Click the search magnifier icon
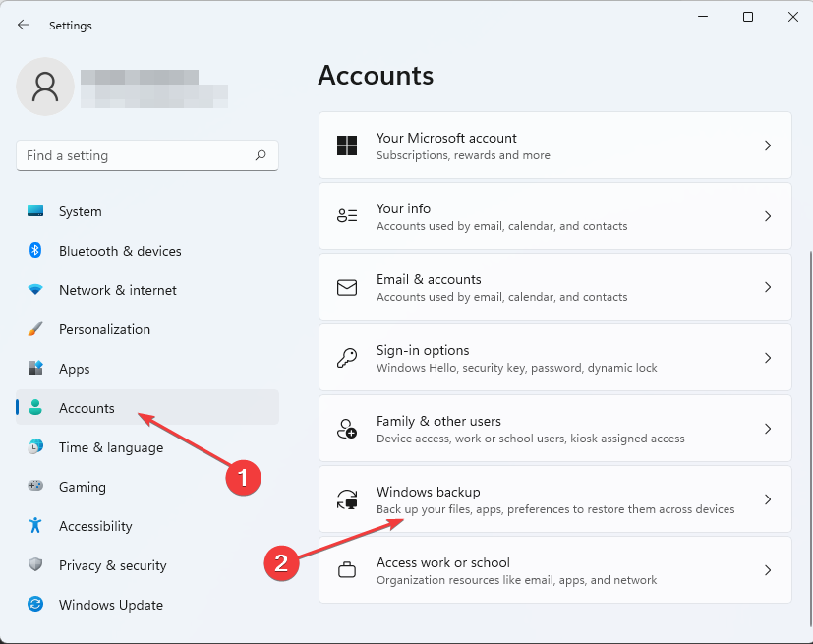The height and width of the screenshot is (644, 813). point(261,155)
